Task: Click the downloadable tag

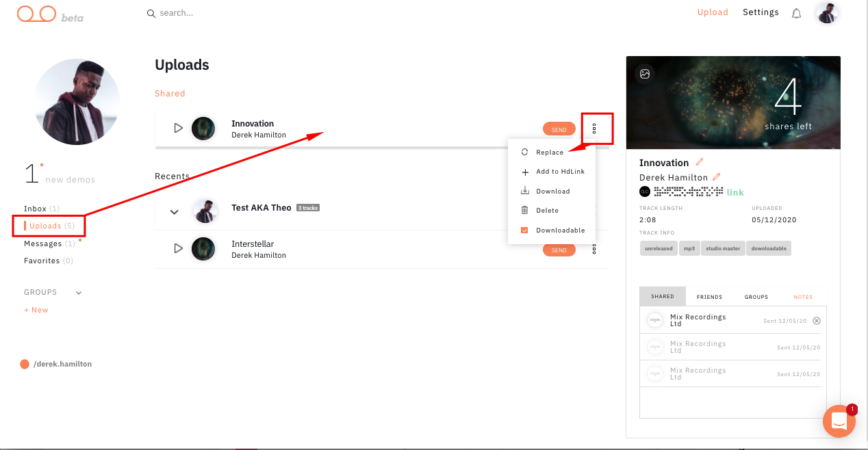Action: (x=769, y=248)
